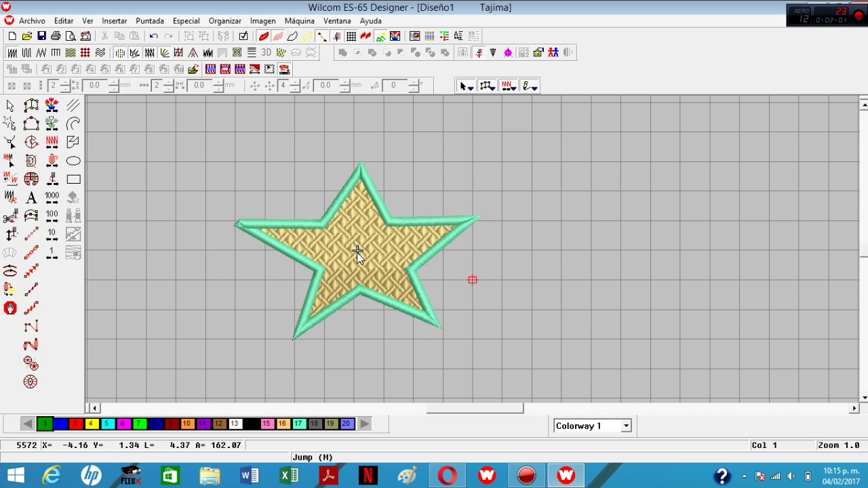Click the color palette grid icon
868x488 pixels.
[x=429, y=36]
